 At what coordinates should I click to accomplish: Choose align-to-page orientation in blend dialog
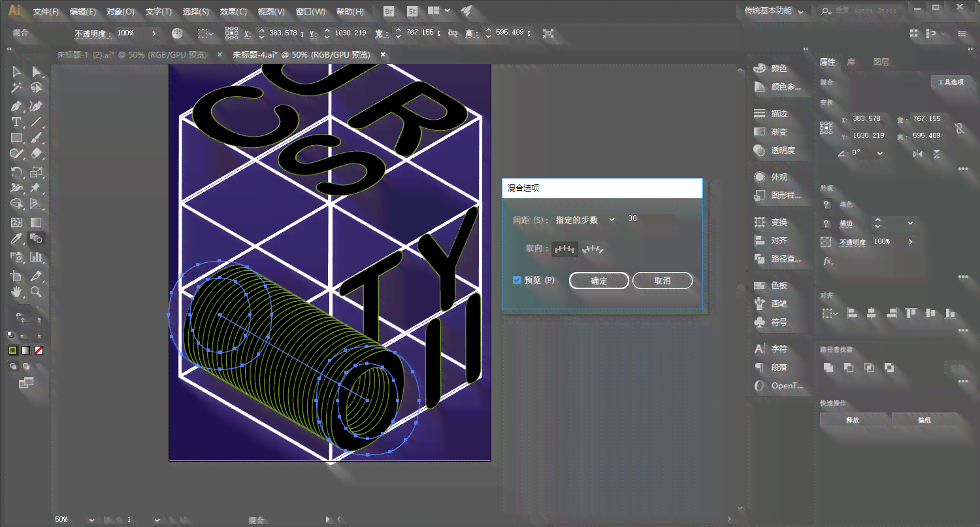tap(565, 248)
